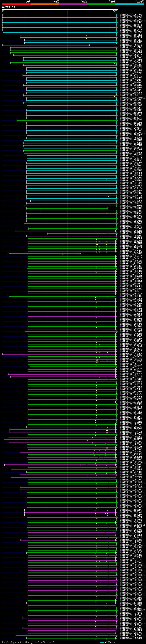The width and height of the screenshot is (146, 644).
Task: Click last hit label UniRef100_A5K9R4
Action: point(131,638)
